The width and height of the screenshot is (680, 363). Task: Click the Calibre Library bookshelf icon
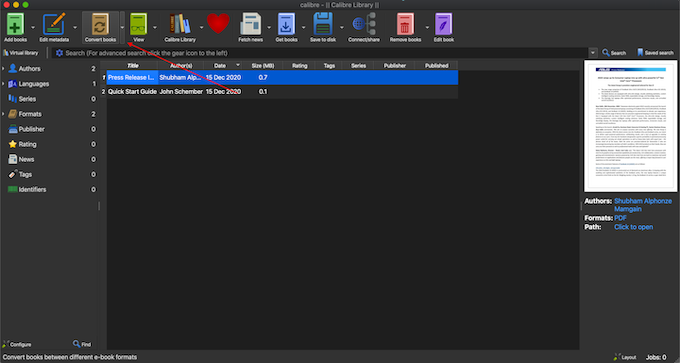click(180, 24)
